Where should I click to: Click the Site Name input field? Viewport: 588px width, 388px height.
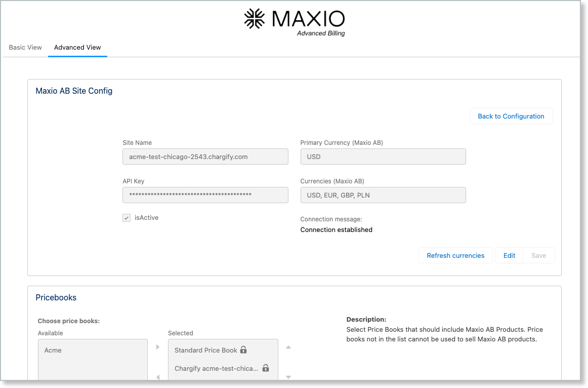(205, 157)
